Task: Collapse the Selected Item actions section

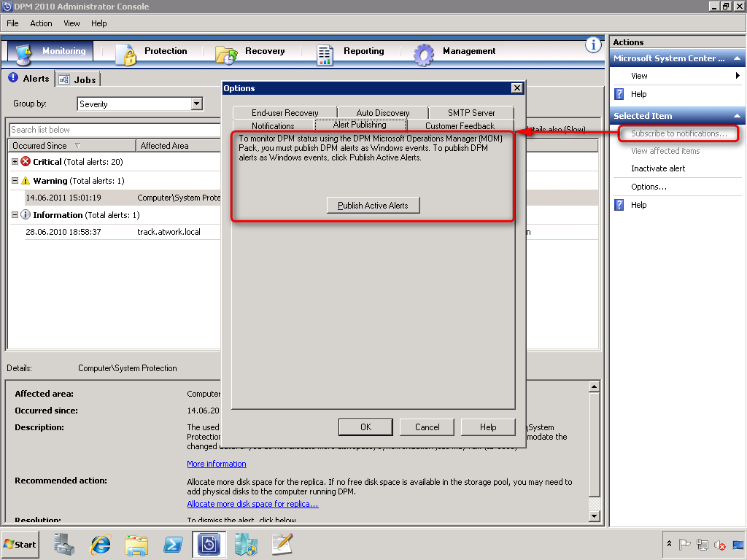Action: [x=737, y=116]
